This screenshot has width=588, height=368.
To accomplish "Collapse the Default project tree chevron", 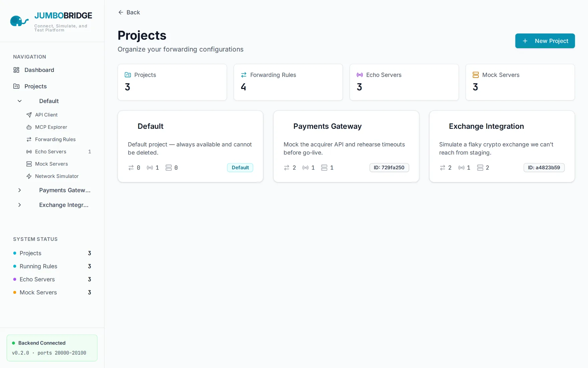I will 20,101.
